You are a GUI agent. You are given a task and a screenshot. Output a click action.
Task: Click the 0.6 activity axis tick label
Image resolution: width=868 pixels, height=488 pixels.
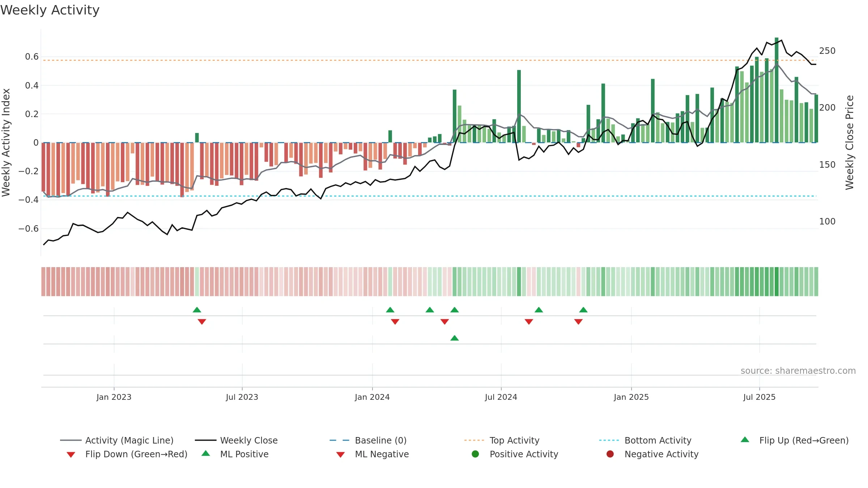tap(32, 56)
